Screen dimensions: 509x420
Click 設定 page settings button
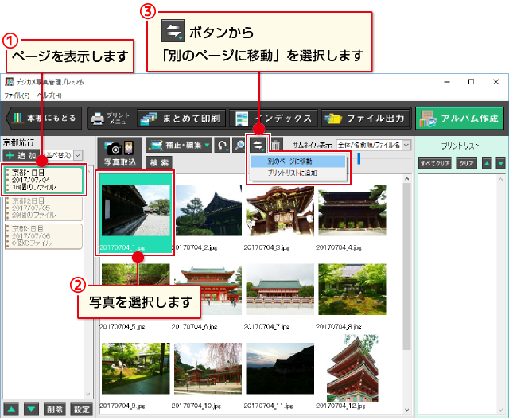tap(81, 410)
